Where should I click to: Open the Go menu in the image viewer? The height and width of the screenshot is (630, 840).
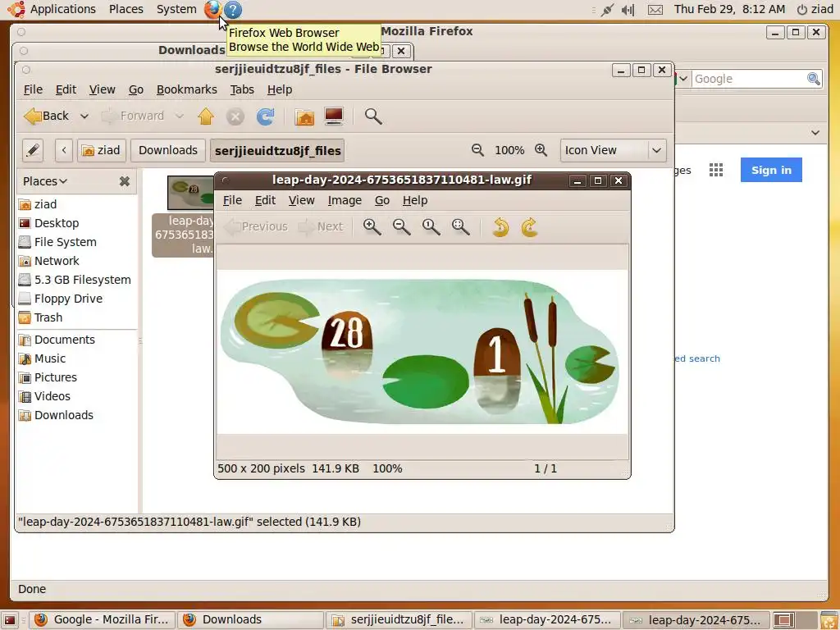[382, 200]
